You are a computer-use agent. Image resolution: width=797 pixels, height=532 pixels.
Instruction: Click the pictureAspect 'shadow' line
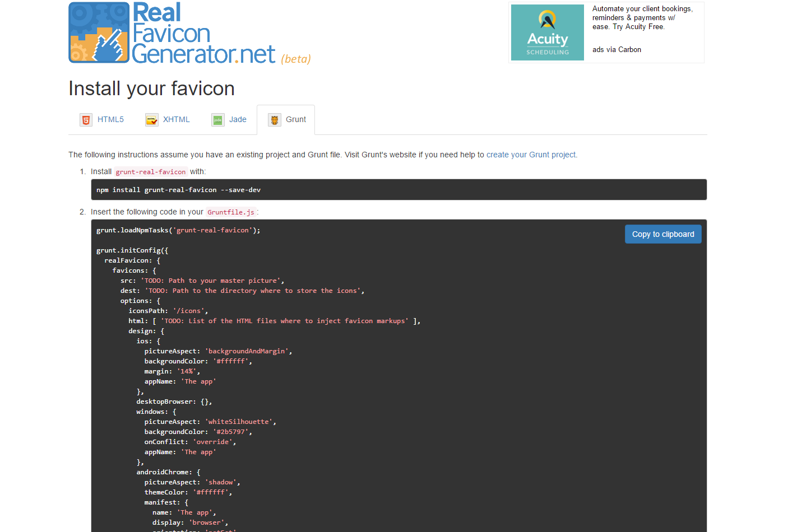(192, 482)
